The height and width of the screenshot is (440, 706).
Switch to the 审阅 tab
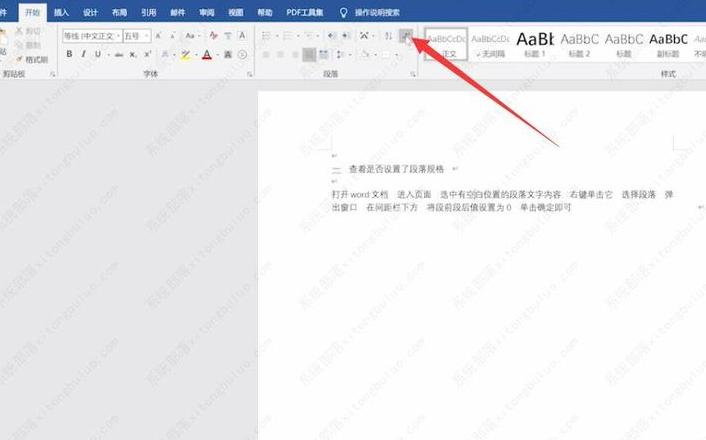(207, 12)
